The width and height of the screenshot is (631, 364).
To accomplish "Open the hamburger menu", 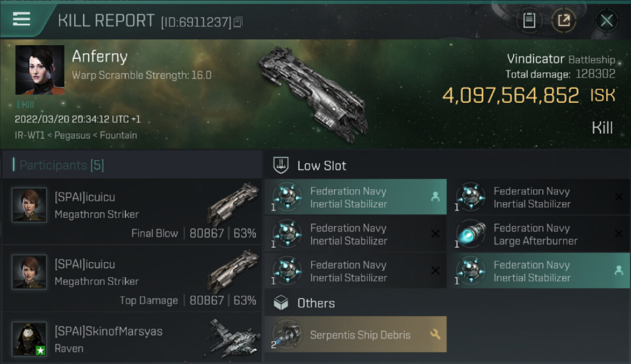I will (22, 19).
